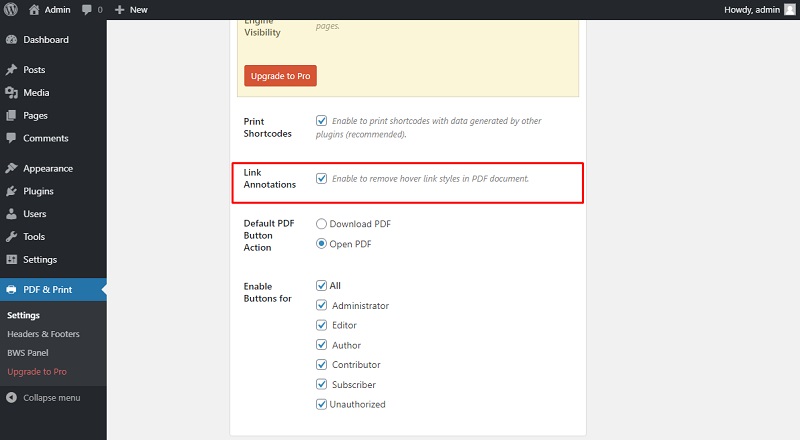800x440 pixels.
Task: Select the Download PDF radio button
Action: tap(321, 224)
